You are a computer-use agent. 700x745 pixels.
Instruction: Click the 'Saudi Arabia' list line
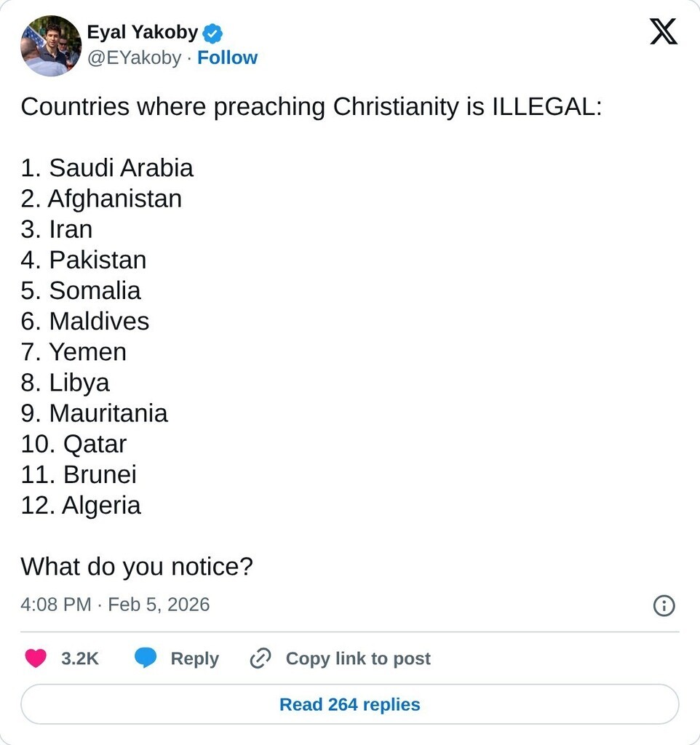pos(107,168)
